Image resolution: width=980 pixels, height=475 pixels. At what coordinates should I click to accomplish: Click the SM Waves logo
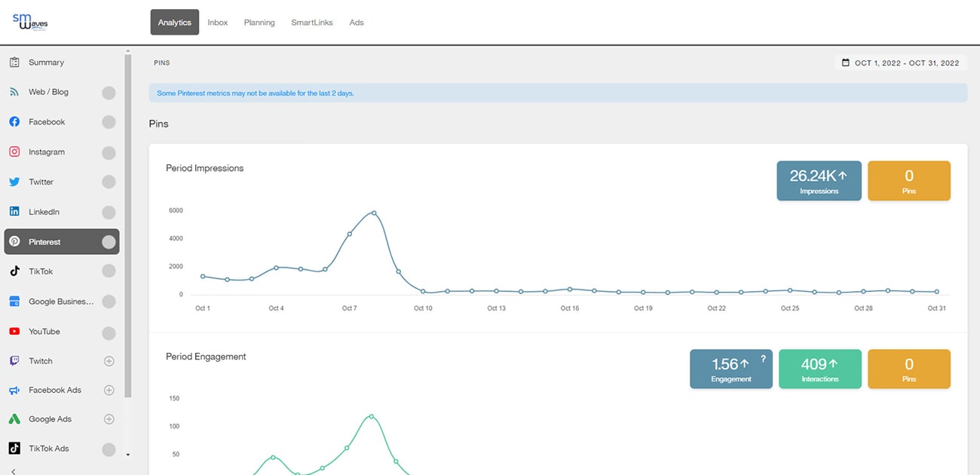click(x=30, y=22)
